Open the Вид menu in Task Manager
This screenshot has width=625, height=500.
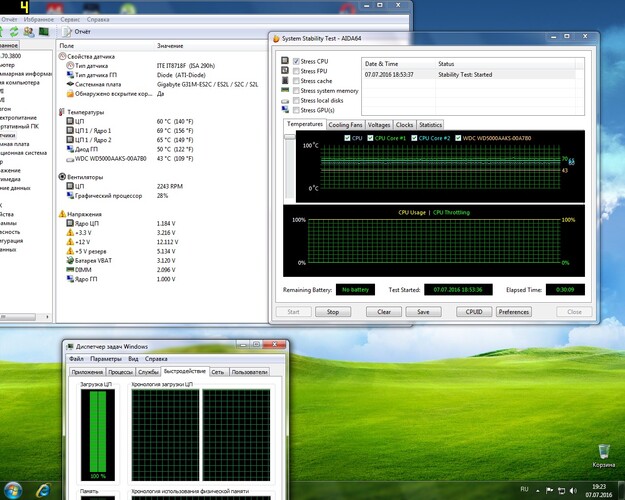[133, 359]
